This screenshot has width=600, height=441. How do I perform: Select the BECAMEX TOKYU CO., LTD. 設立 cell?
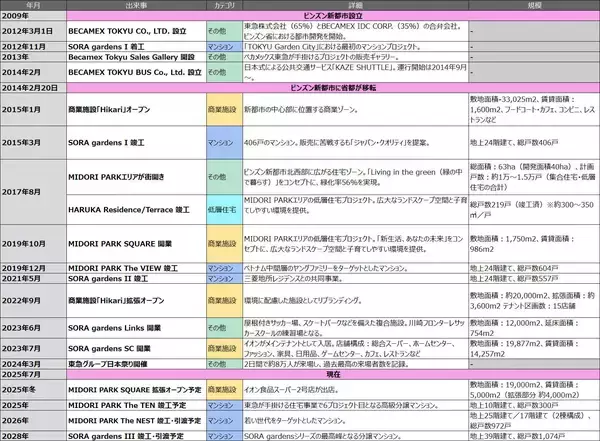pyautogui.click(x=137, y=31)
